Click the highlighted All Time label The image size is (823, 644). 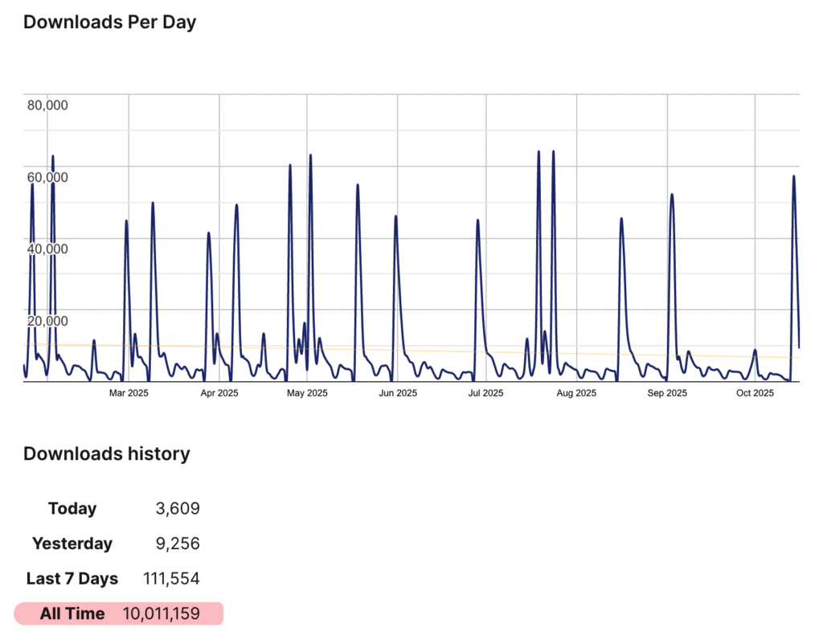click(x=72, y=614)
